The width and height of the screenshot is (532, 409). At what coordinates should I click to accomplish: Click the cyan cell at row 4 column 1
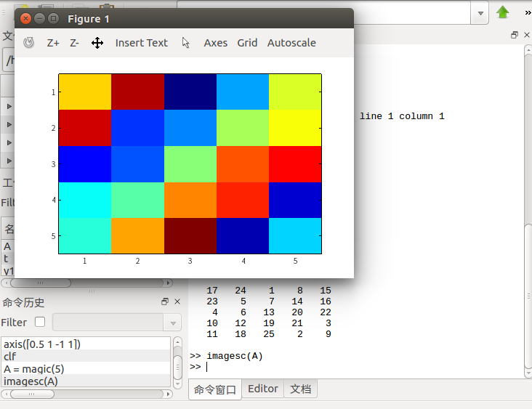(85, 200)
